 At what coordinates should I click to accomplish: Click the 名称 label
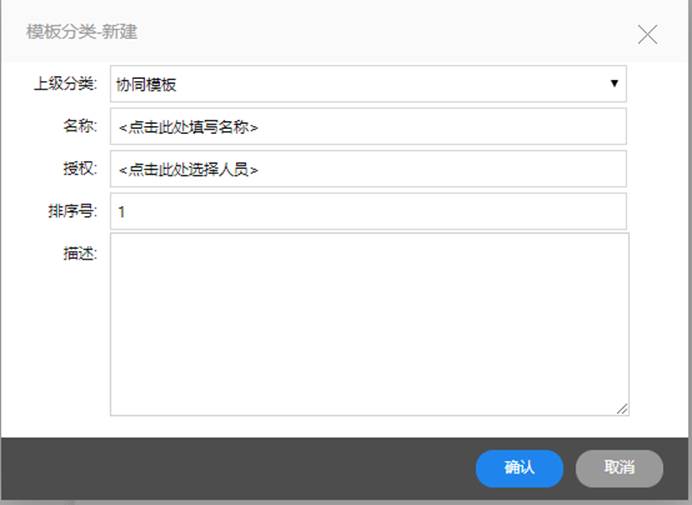click(x=80, y=126)
